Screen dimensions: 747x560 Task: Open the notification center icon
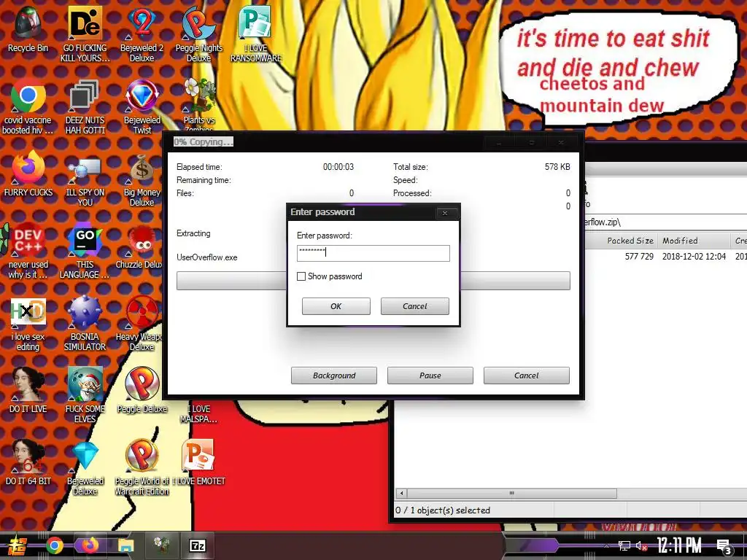724,547
